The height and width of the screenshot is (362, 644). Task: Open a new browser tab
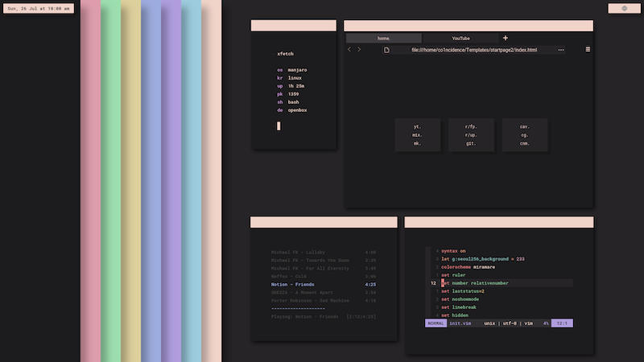click(x=506, y=38)
